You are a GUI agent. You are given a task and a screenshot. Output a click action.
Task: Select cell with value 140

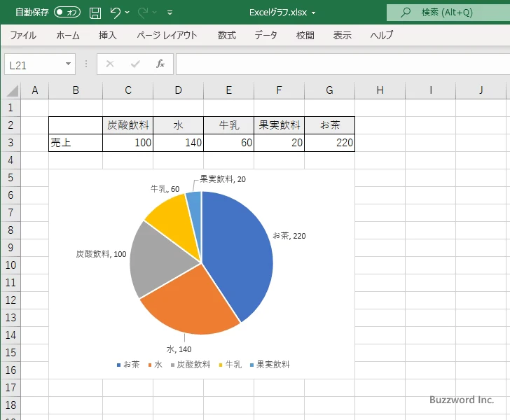point(178,143)
